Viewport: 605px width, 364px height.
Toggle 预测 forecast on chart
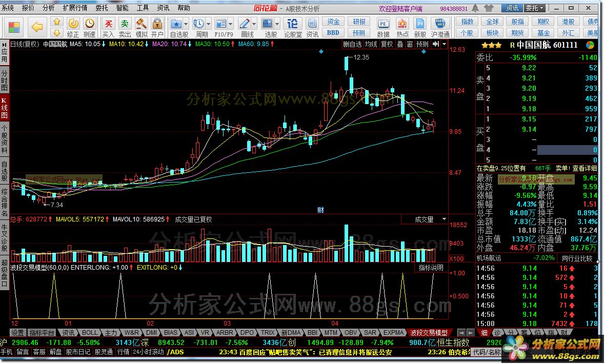(422, 45)
